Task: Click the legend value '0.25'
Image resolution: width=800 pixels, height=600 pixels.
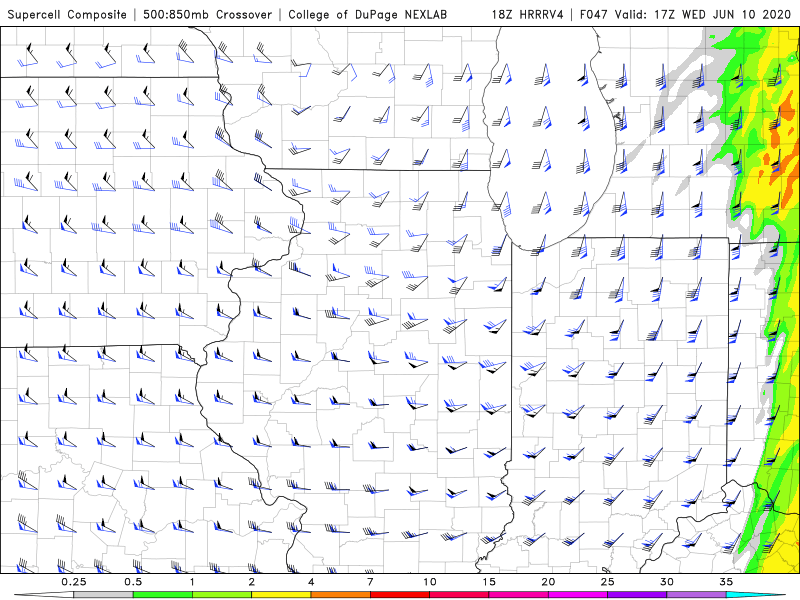Action: point(73,582)
